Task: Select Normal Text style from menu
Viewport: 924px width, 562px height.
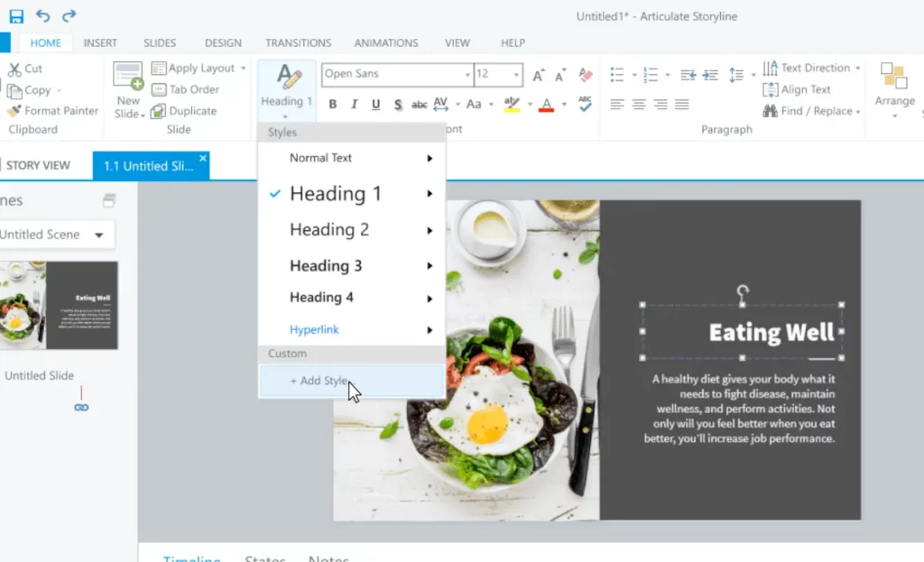Action: point(321,158)
